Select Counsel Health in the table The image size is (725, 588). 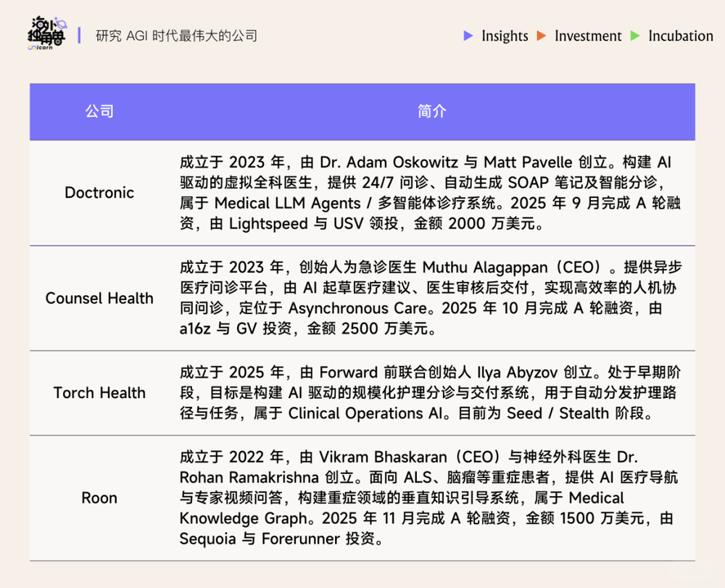99,299
